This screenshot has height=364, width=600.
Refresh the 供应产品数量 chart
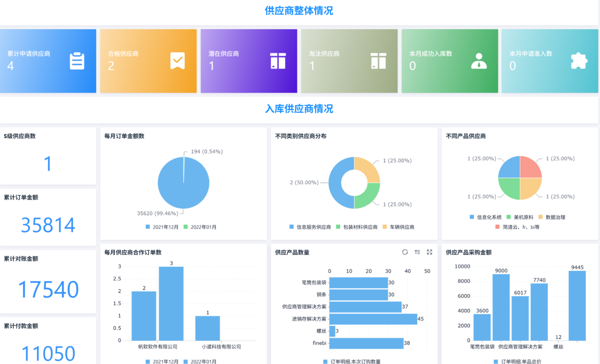tap(405, 252)
